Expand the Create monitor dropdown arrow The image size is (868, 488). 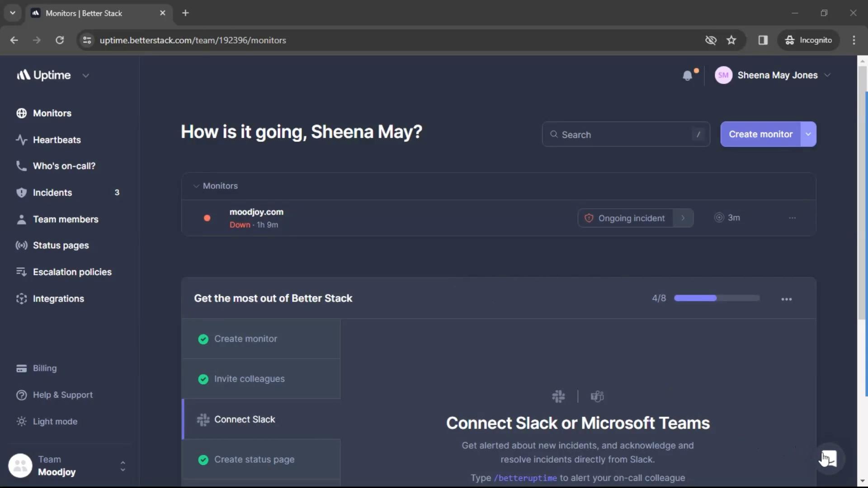[809, 133]
